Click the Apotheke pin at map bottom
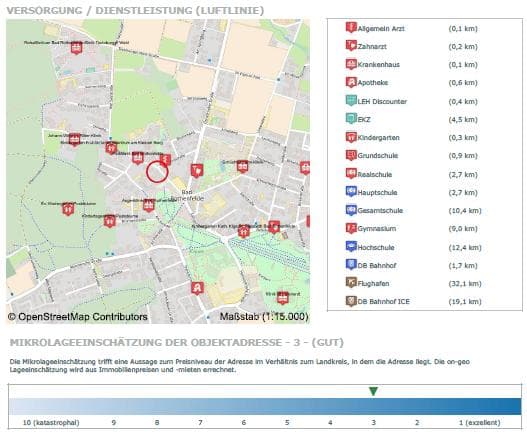Screen dimensions: 527x435 [197, 288]
